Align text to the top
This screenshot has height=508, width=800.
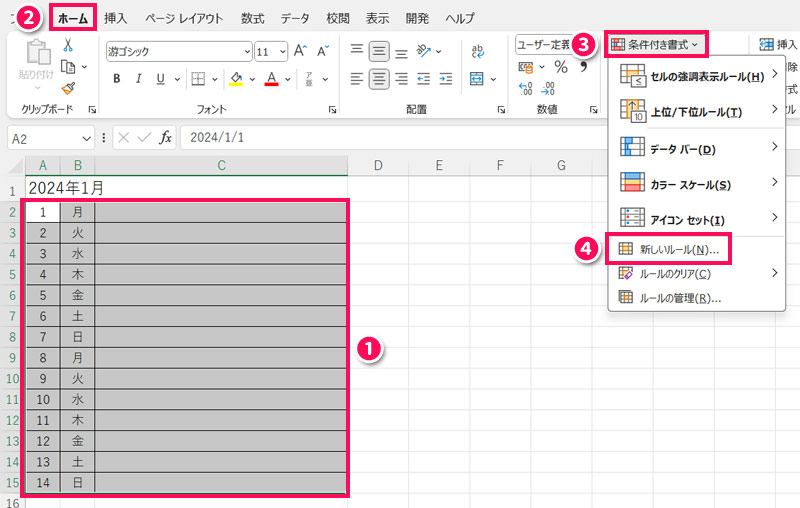(x=357, y=50)
